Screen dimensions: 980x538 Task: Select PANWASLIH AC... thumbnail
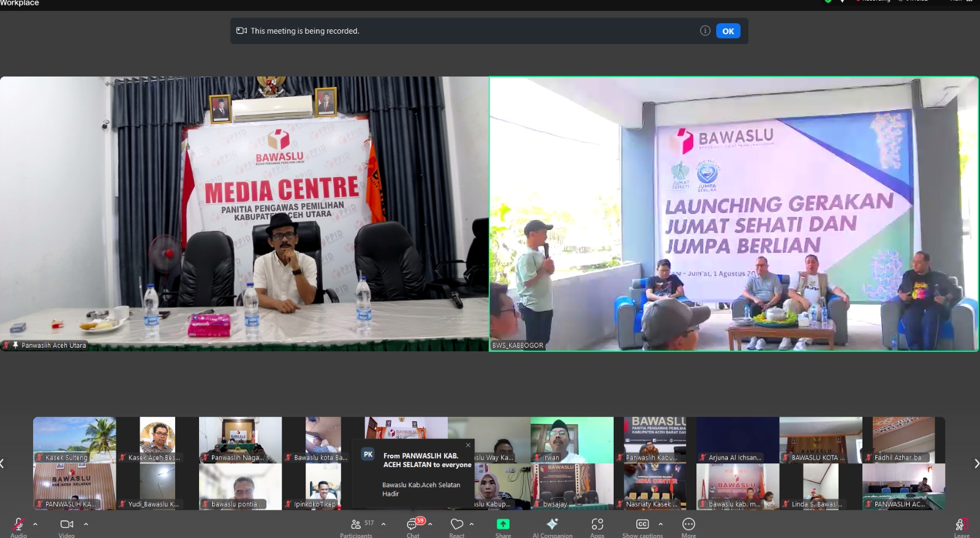tap(903, 487)
